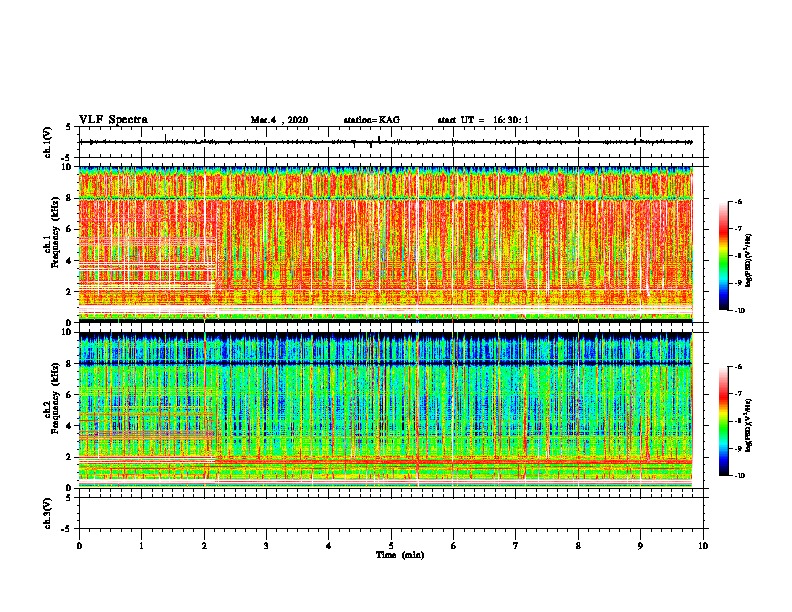The width and height of the screenshot is (792, 612).
Task: Click the "2" kHz tick of ch.2 spectrogram
Action: tap(70, 457)
